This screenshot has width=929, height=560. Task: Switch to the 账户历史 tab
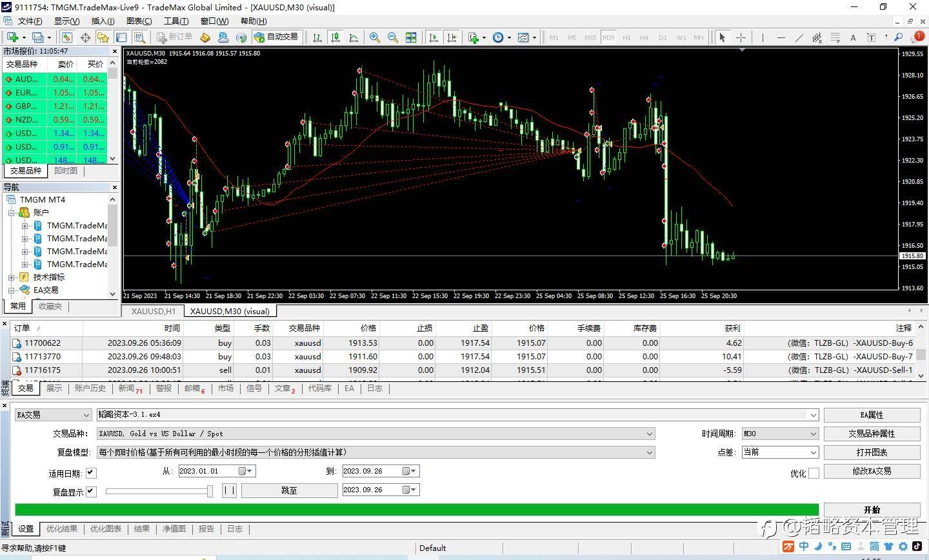click(90, 388)
